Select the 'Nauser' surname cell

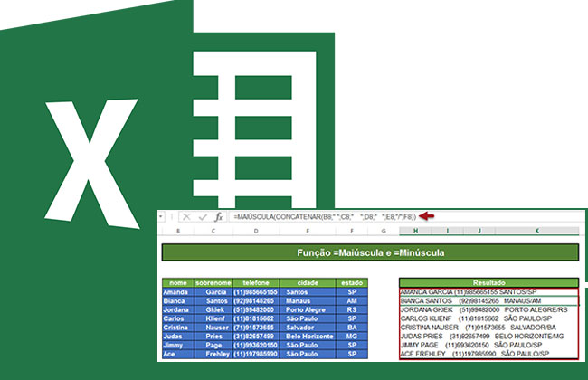[x=213, y=328]
